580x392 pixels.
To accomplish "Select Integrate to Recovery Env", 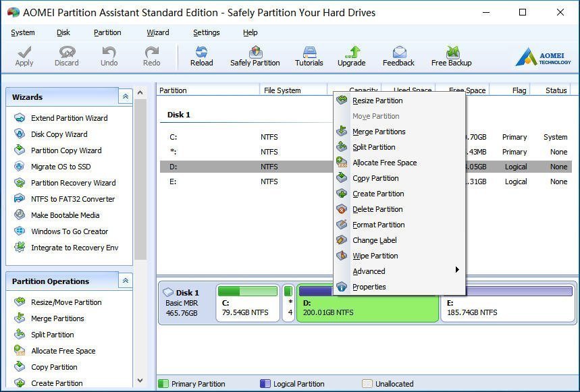I will coord(66,248).
